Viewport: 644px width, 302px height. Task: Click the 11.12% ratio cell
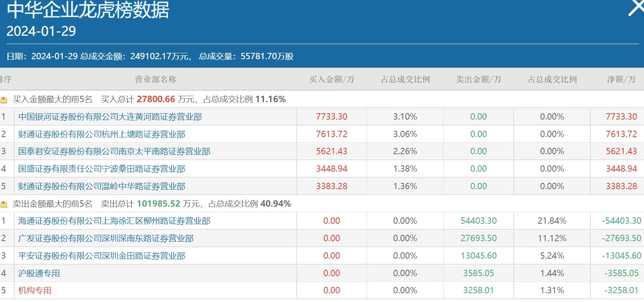(x=552, y=238)
